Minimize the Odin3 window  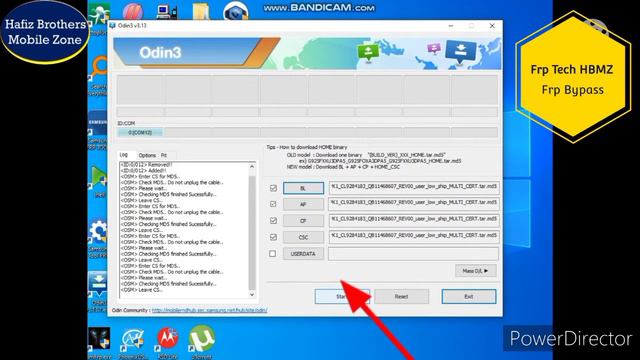451,26
